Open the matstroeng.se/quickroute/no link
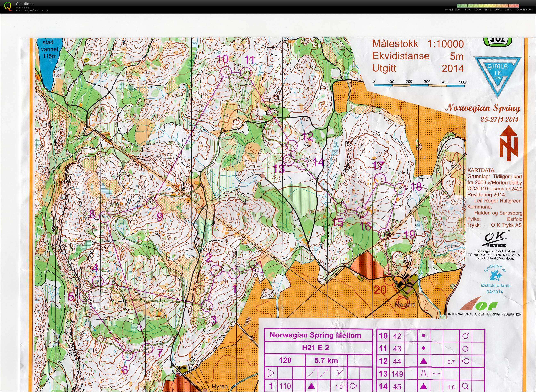 pyautogui.click(x=33, y=10)
